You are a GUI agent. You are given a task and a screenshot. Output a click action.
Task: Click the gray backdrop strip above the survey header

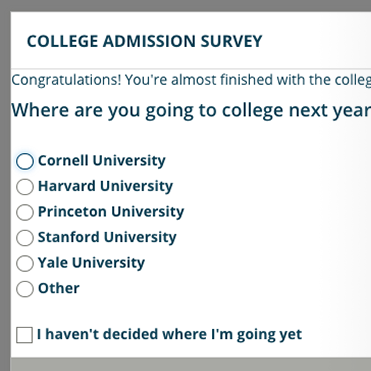(x=185, y=6)
